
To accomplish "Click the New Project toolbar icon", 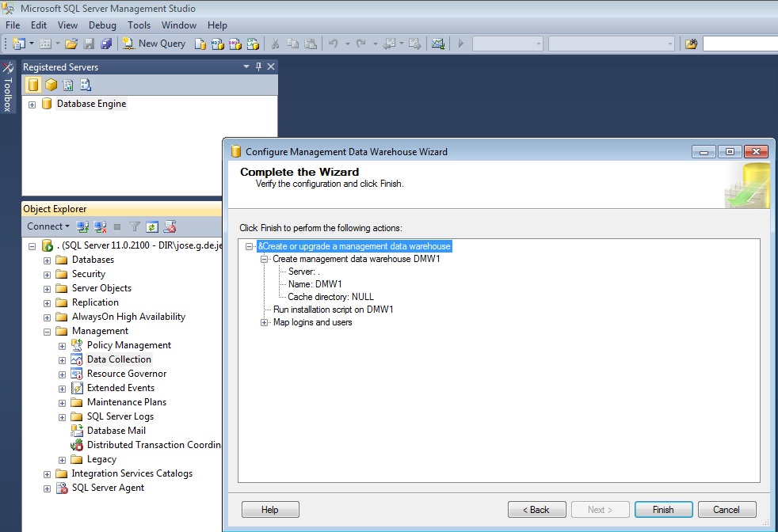I will [x=19, y=44].
